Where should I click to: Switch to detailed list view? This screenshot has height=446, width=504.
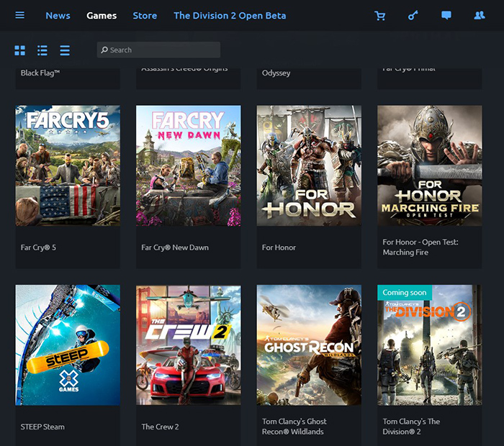coord(42,50)
